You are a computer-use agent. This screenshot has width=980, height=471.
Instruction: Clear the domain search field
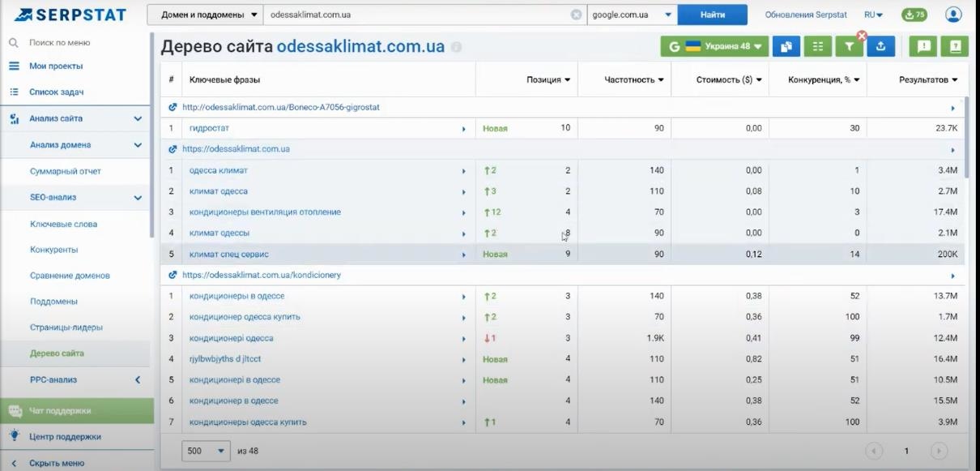click(576, 15)
